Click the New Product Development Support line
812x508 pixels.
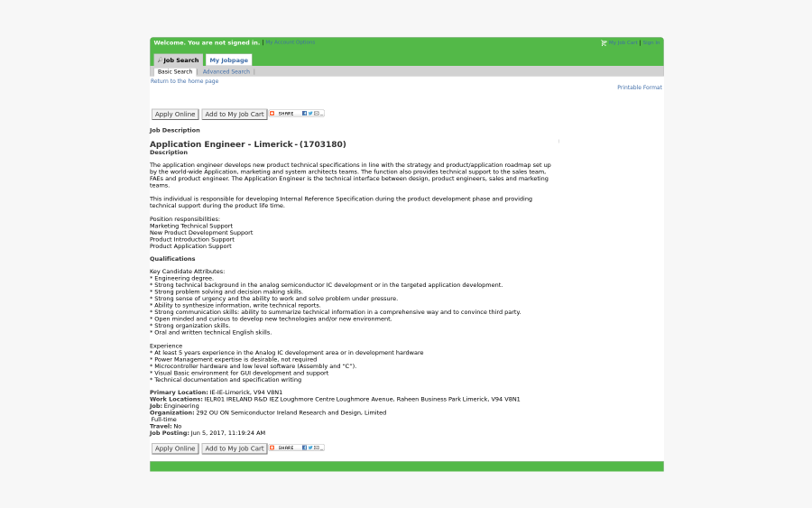pyautogui.click(x=201, y=233)
